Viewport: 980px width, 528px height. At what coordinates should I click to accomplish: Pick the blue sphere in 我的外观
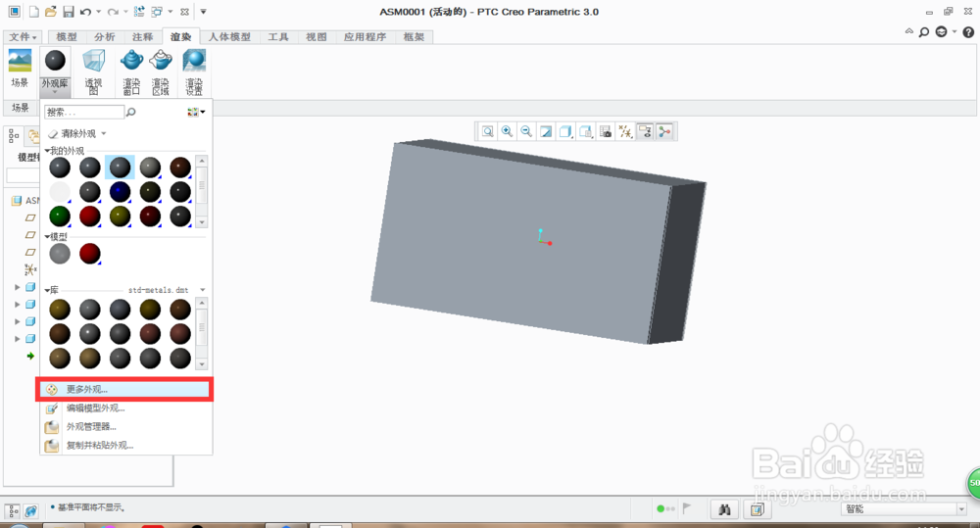tap(120, 192)
